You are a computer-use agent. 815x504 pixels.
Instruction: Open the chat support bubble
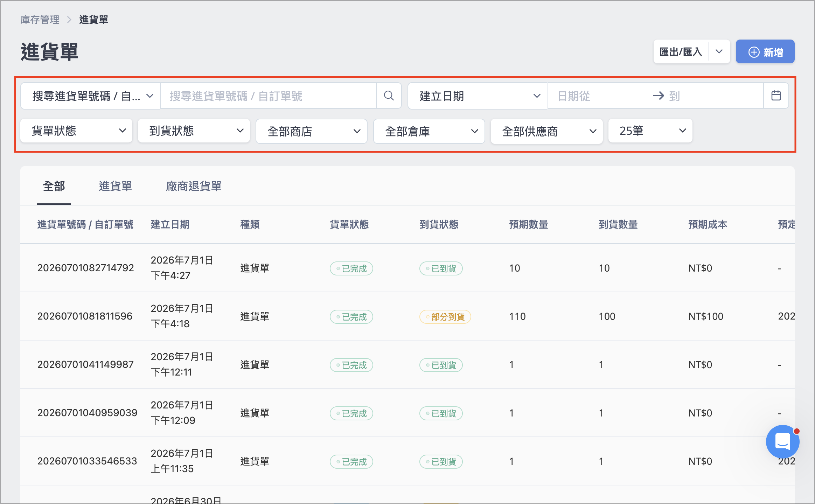pos(783,442)
